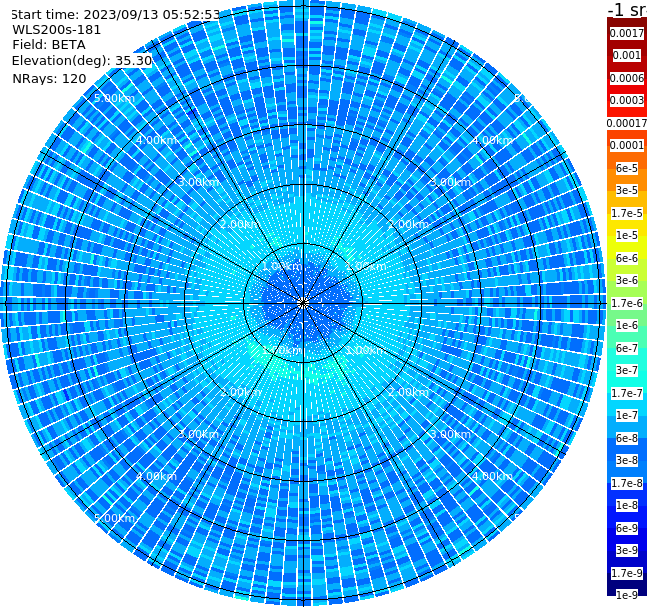Select the upper-right 4.00km range label
Viewport: 647px width, 607px height.
pos(492,140)
